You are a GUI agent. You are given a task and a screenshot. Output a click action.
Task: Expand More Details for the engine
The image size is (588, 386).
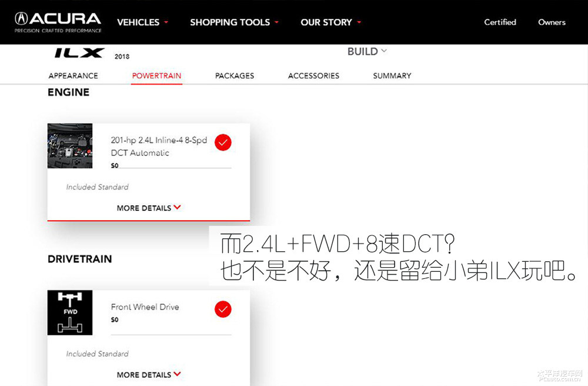tap(148, 208)
